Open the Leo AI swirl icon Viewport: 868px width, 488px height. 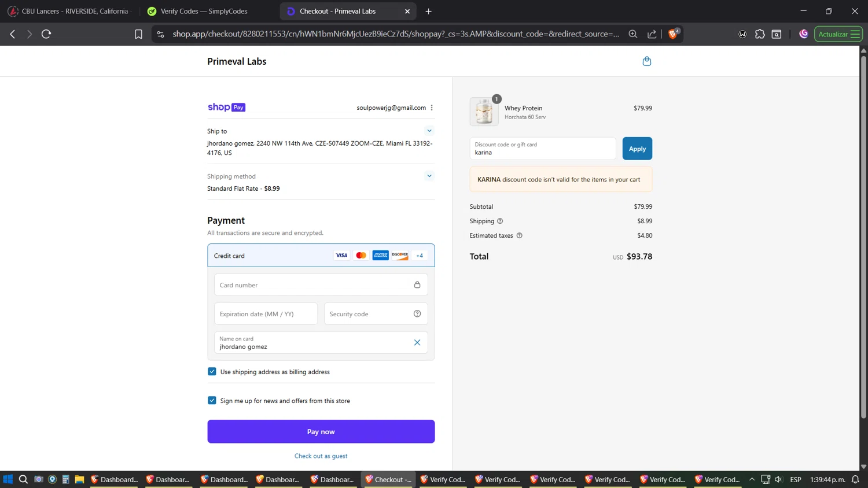[x=803, y=34]
